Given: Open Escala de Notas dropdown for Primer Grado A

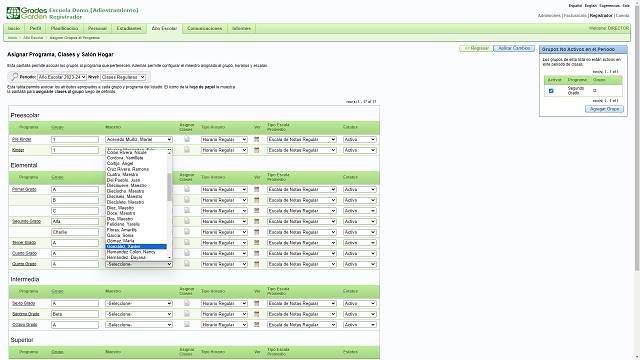Looking at the screenshot, I should (302, 189).
